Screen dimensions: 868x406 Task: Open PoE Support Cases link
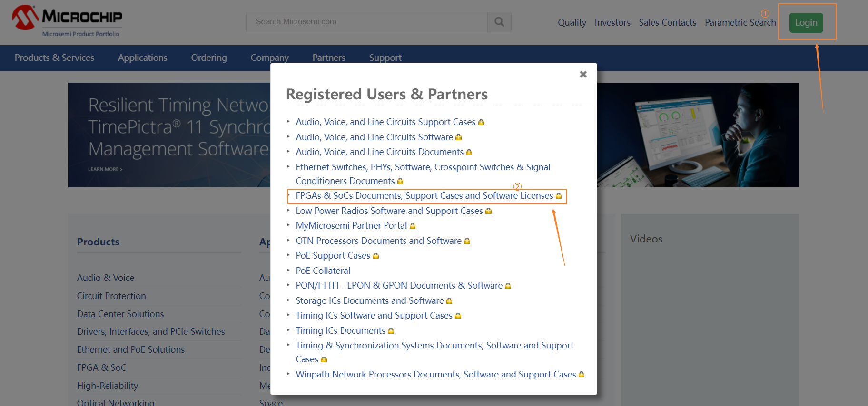pos(333,256)
